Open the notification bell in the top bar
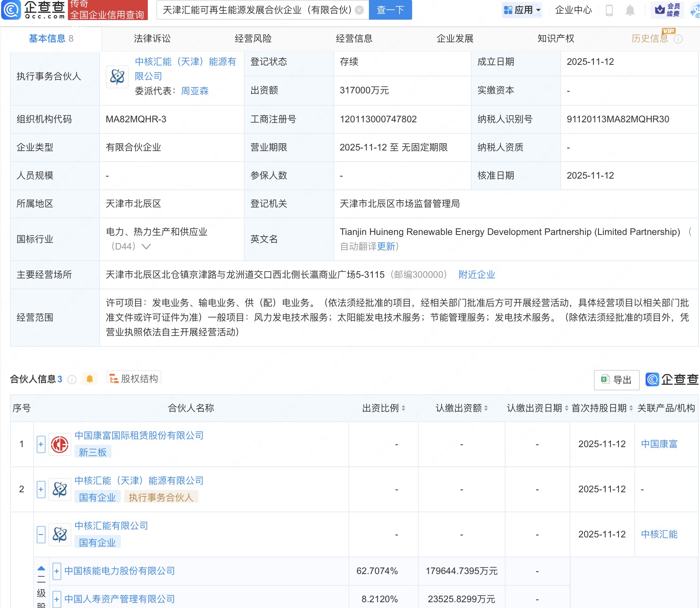The height and width of the screenshot is (608, 700). coord(630,10)
